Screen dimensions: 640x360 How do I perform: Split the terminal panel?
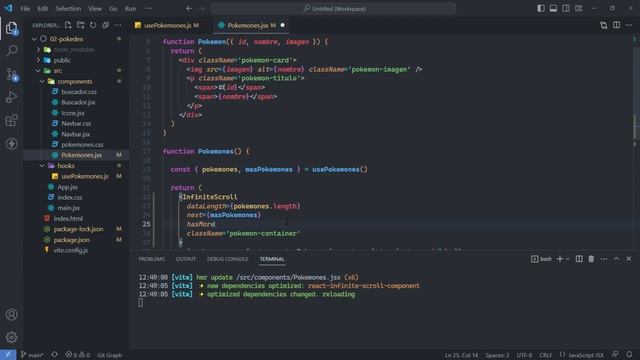(x=579, y=259)
